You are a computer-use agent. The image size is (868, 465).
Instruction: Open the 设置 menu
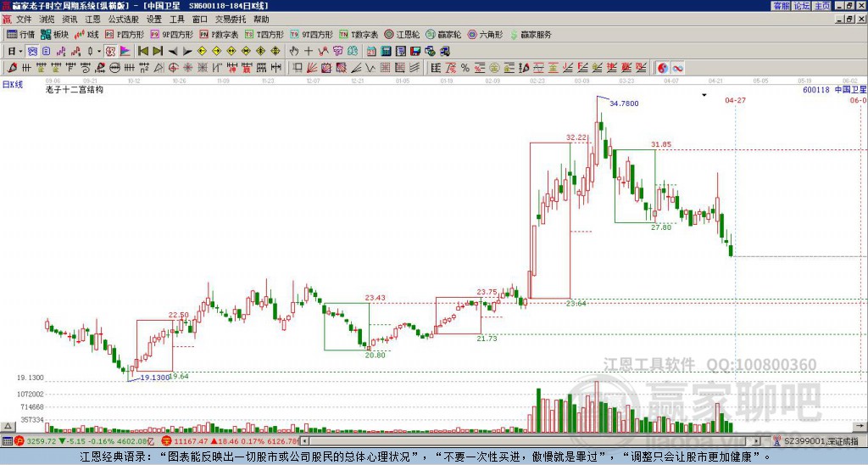(x=154, y=20)
